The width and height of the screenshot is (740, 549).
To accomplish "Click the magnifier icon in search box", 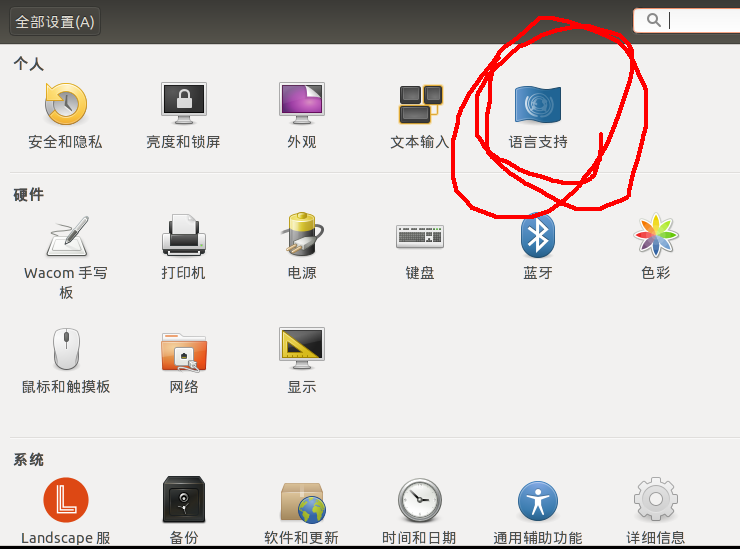I will (654, 20).
